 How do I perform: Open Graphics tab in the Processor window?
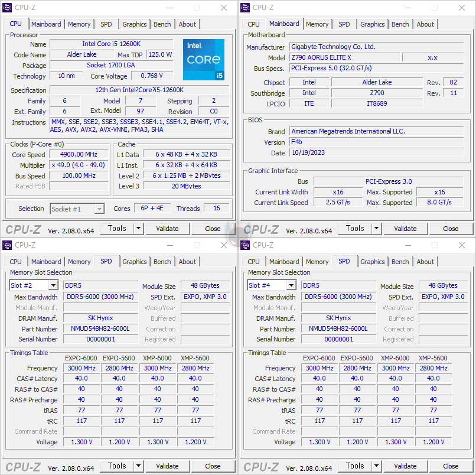pyautogui.click(x=135, y=24)
